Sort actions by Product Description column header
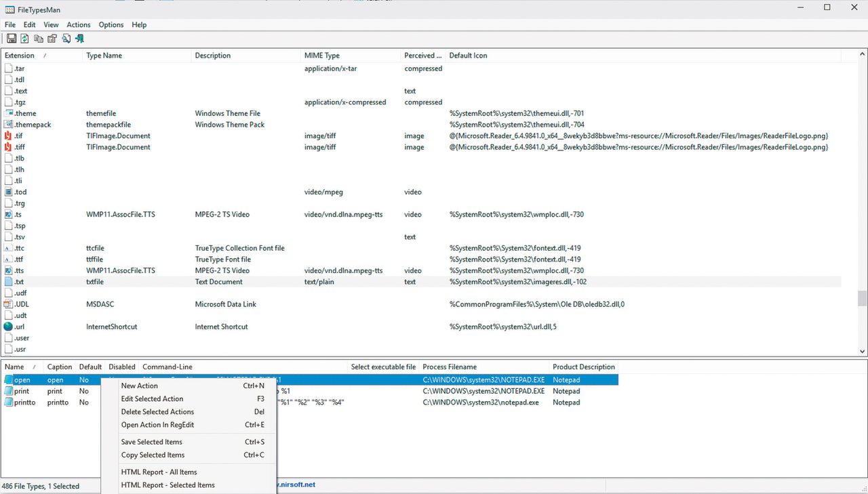This screenshot has width=868, height=494. tap(584, 367)
